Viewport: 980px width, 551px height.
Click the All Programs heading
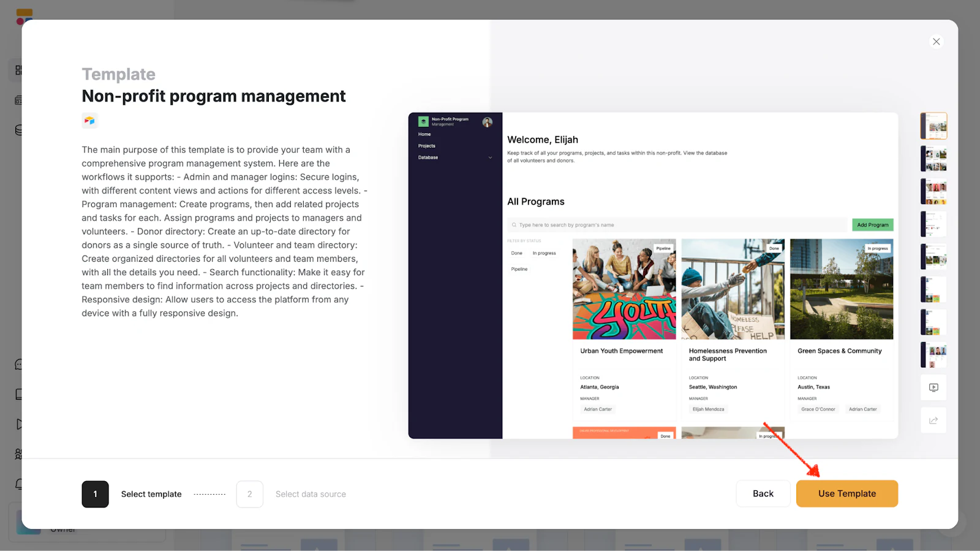(x=536, y=202)
